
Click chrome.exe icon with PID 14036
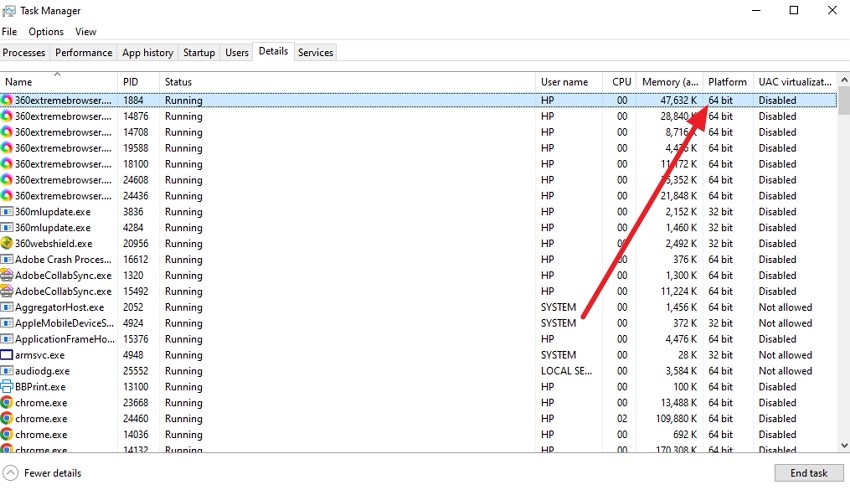[7, 435]
